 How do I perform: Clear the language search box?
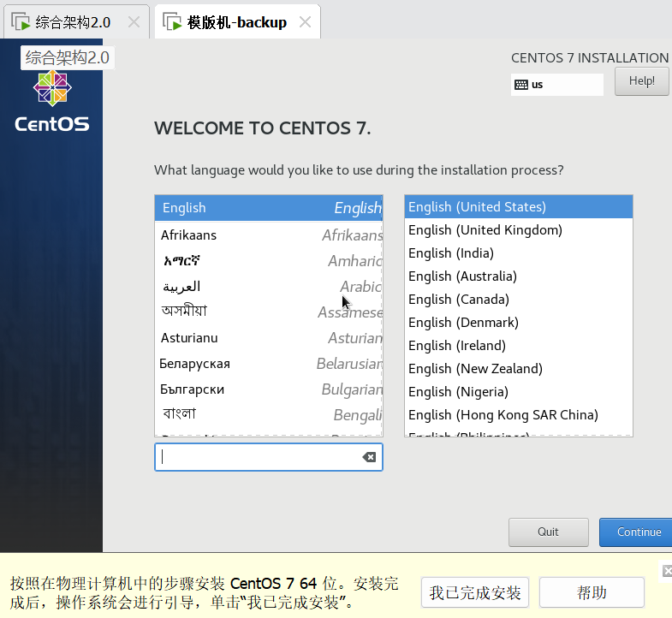[369, 457]
